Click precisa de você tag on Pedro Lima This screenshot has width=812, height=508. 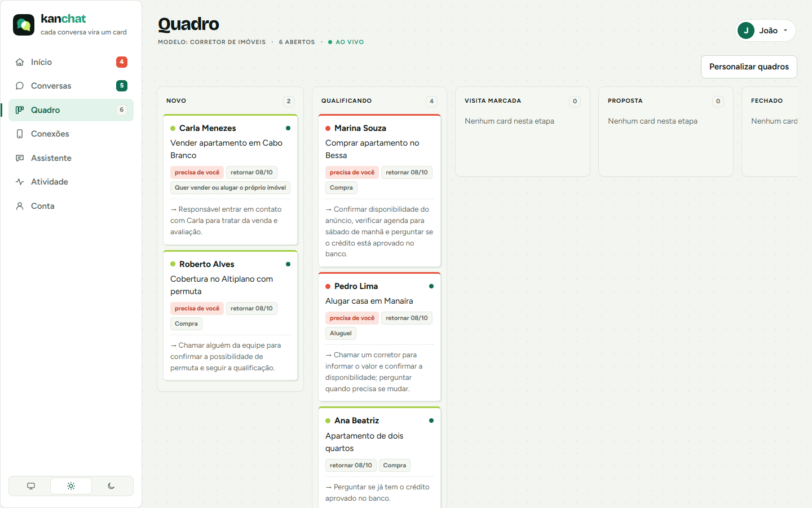pos(352,318)
